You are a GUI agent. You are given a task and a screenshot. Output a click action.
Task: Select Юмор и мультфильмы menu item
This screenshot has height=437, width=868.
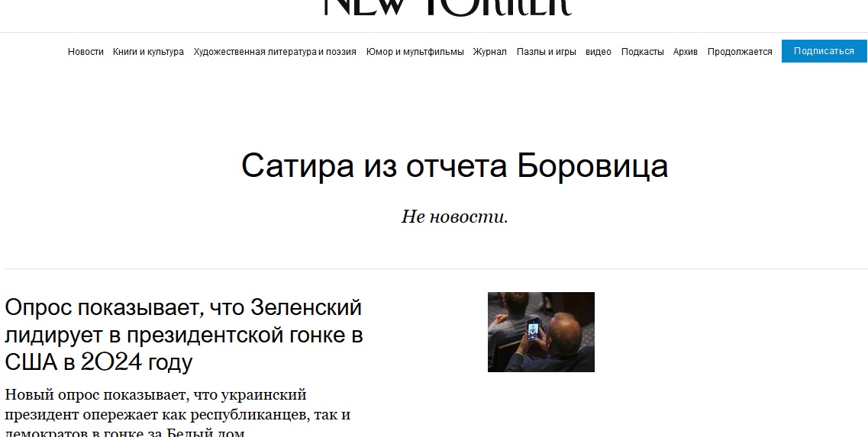(x=415, y=51)
